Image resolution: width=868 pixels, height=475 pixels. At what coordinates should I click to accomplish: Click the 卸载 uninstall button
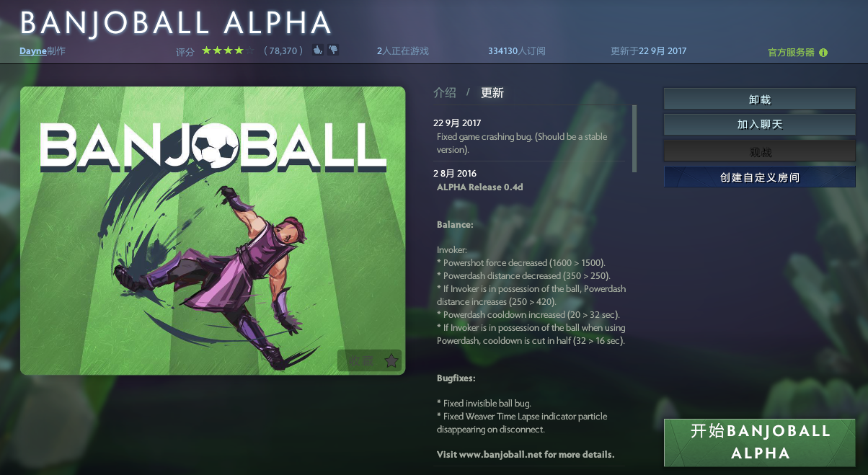(x=760, y=99)
